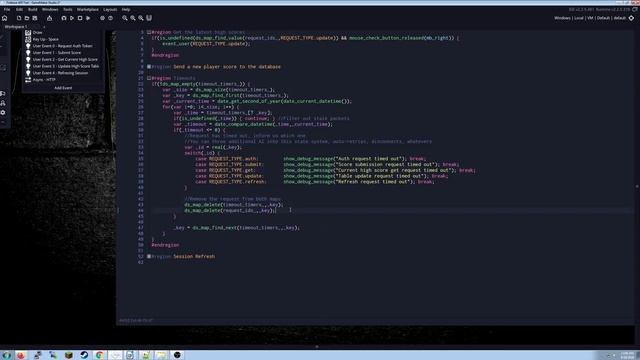The image size is (640, 360).
Task: Open the settings gear in left sidebar
Action: click(3, 113)
